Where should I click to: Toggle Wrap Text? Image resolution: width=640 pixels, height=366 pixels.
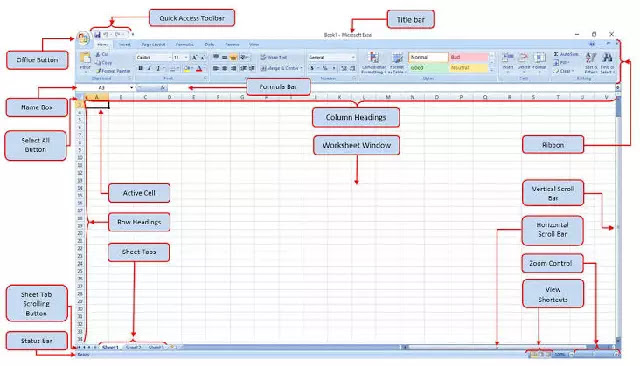(274, 57)
